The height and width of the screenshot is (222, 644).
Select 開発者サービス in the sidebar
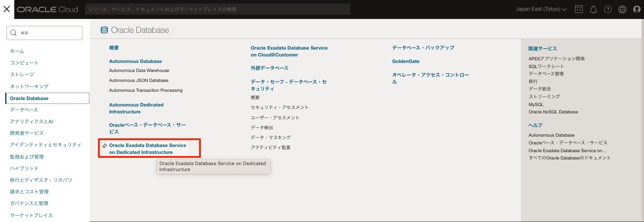tap(27, 133)
